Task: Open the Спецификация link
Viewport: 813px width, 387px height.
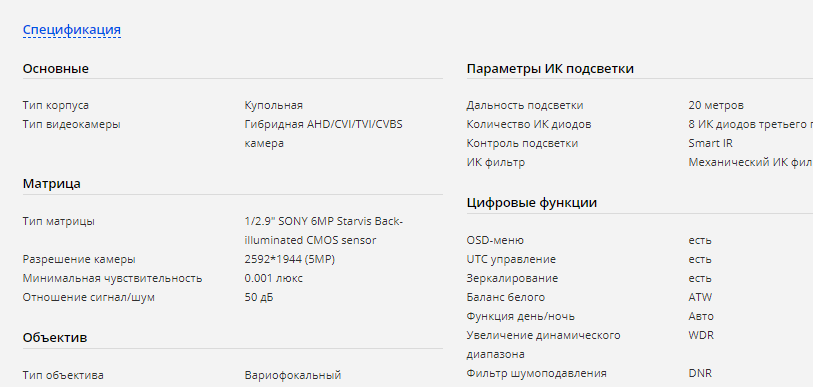Action: pos(72,30)
